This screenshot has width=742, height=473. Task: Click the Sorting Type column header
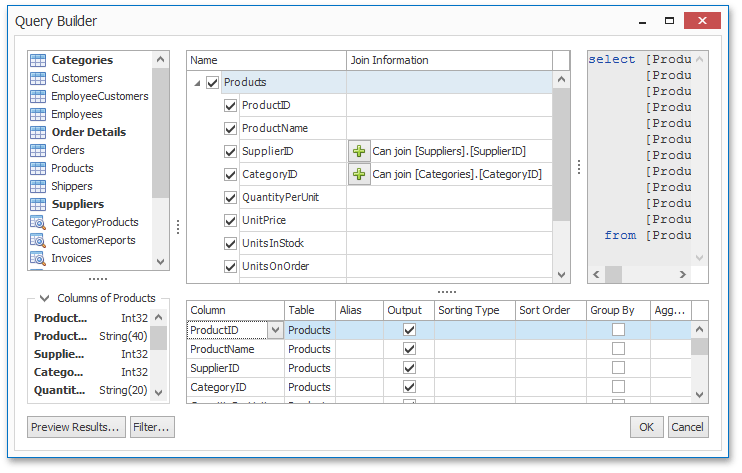click(x=475, y=310)
